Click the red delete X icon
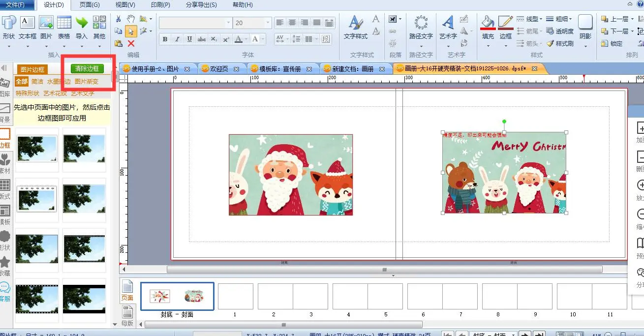This screenshot has height=336, width=644. [131, 43]
